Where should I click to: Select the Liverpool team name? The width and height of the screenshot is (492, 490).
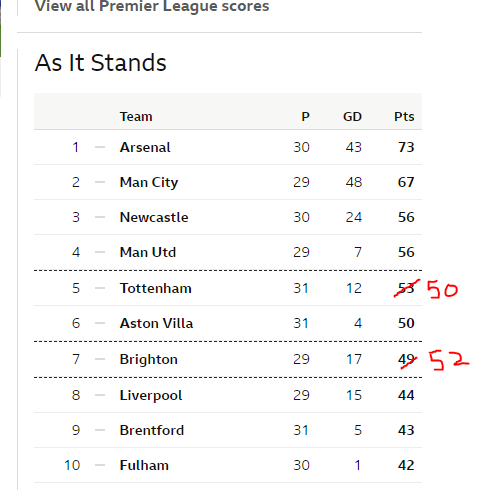click(x=151, y=396)
